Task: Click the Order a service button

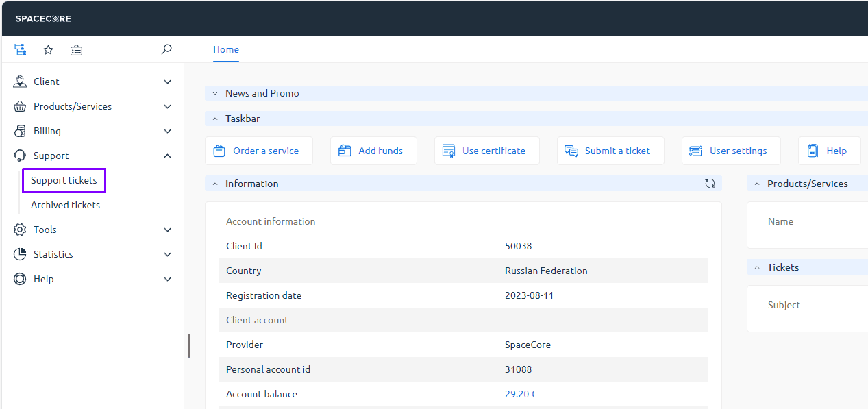Action: 258,151
